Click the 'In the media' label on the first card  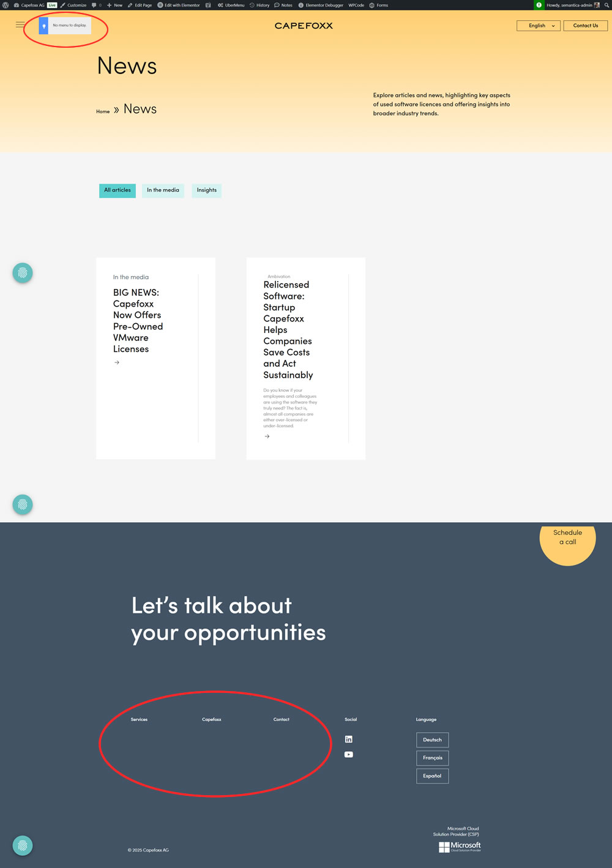click(131, 277)
